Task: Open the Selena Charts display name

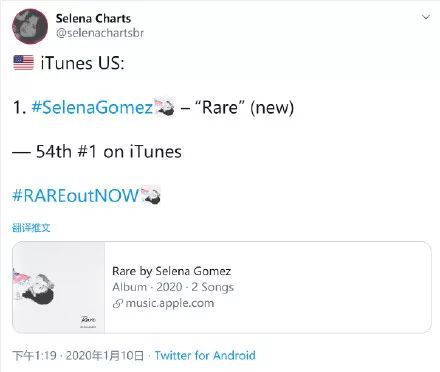Action: [93, 18]
